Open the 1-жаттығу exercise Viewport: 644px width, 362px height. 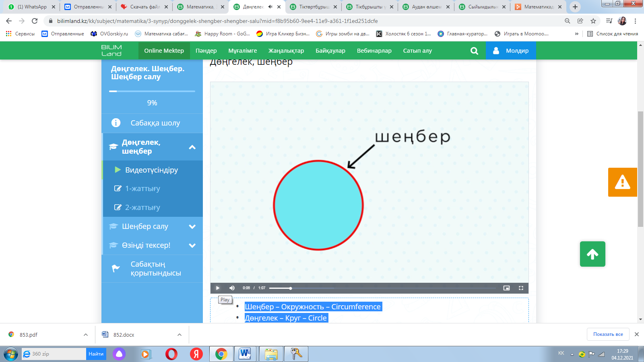coord(152,189)
